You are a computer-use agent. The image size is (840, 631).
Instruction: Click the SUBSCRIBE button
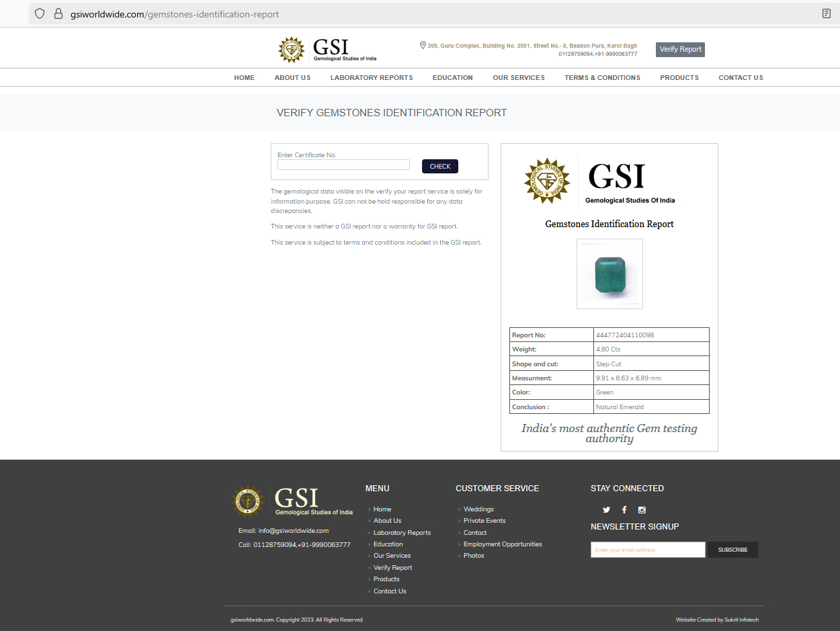pos(732,550)
